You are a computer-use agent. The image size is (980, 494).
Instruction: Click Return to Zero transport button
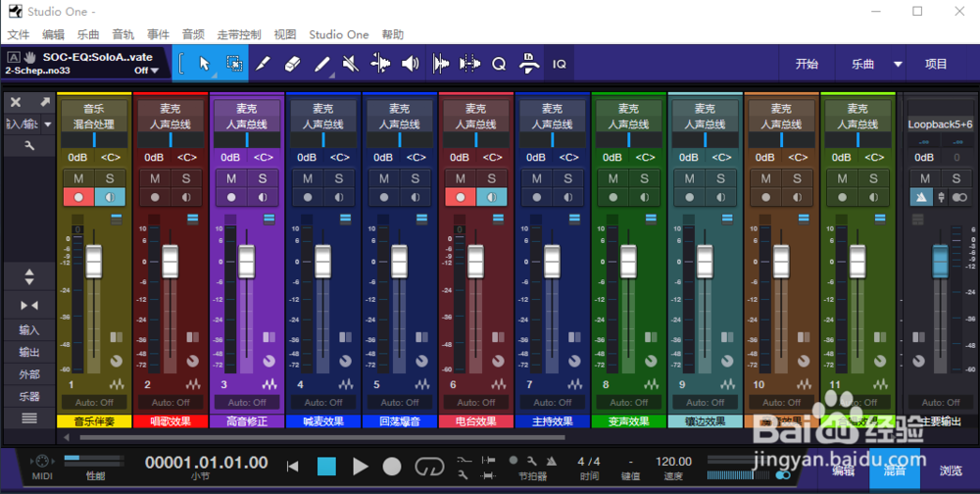point(292,467)
